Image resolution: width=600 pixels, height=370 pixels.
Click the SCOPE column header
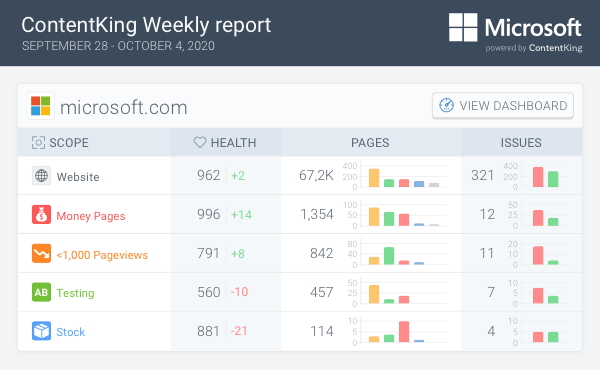(69, 143)
